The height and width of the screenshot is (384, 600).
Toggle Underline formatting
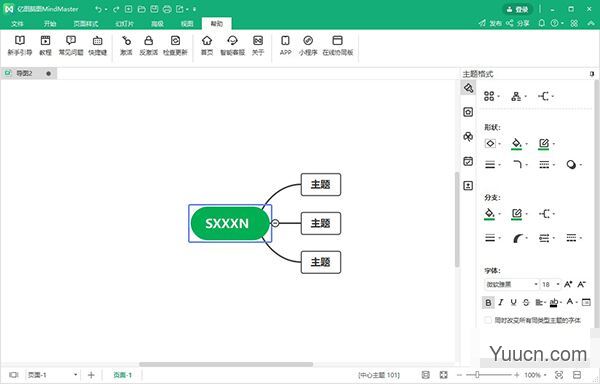click(x=514, y=303)
